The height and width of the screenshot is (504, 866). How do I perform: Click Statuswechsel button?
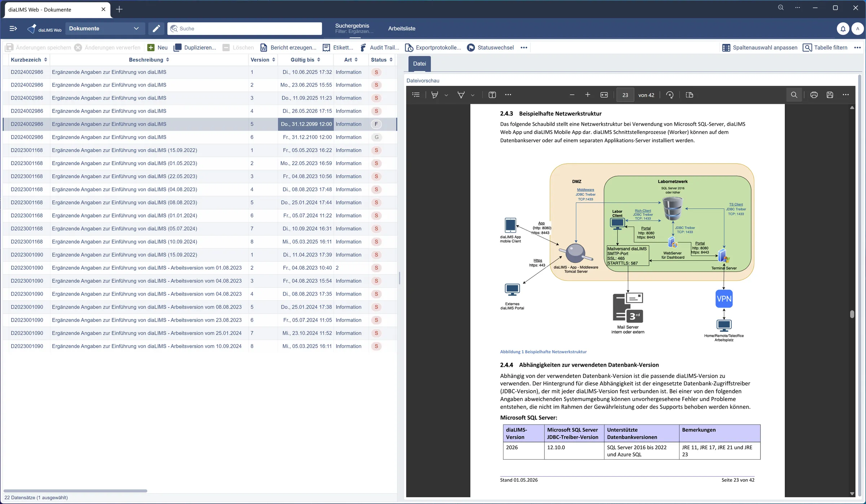tap(490, 48)
